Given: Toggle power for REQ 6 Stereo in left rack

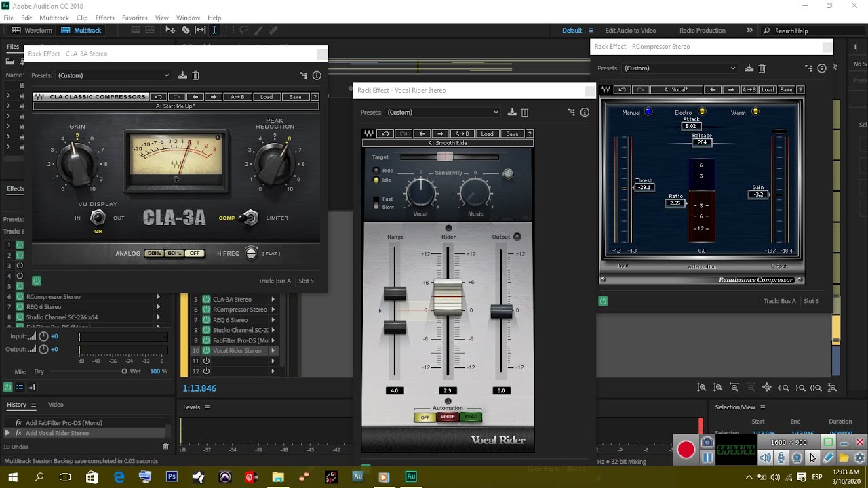Looking at the screenshot, I should [x=20, y=307].
